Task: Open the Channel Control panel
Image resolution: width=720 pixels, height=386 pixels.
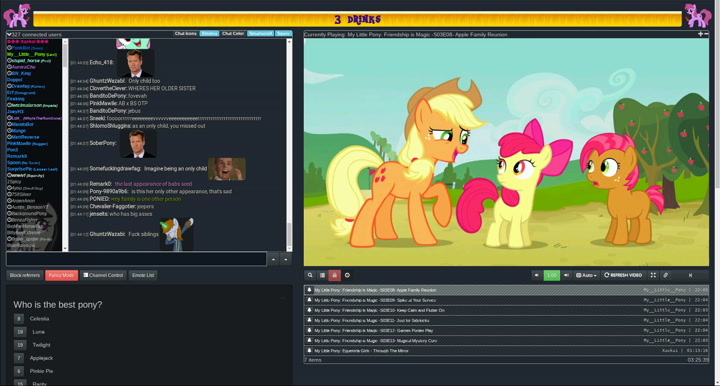Action: click(103, 275)
